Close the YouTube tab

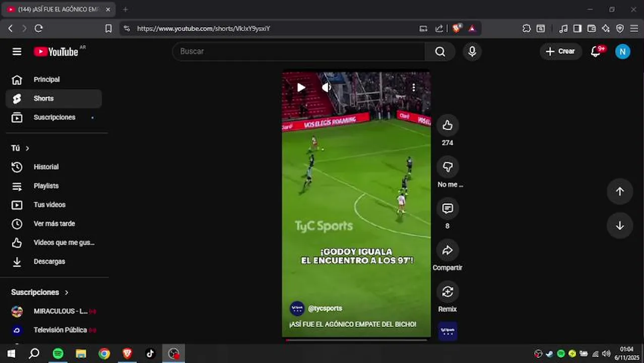pyautogui.click(x=108, y=10)
